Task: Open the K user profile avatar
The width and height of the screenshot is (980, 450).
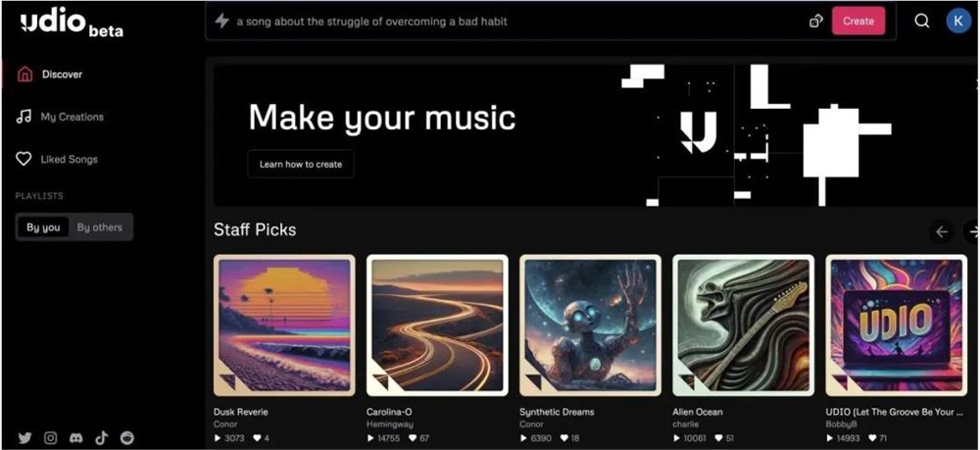Action: coord(958,21)
